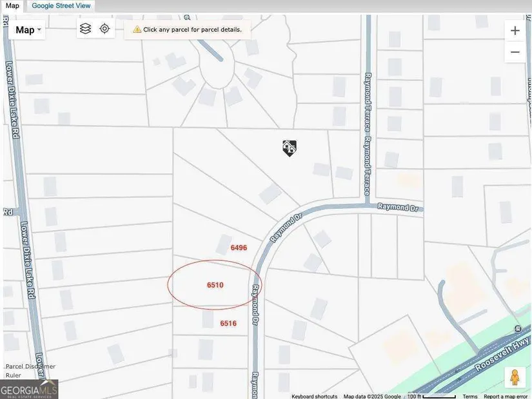Click parcel labeled 6496

click(x=239, y=248)
